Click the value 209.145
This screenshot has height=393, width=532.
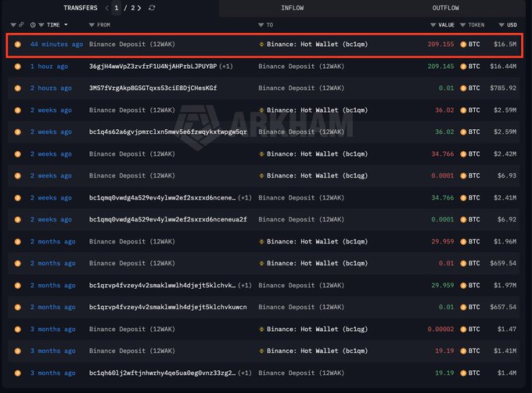440,67
